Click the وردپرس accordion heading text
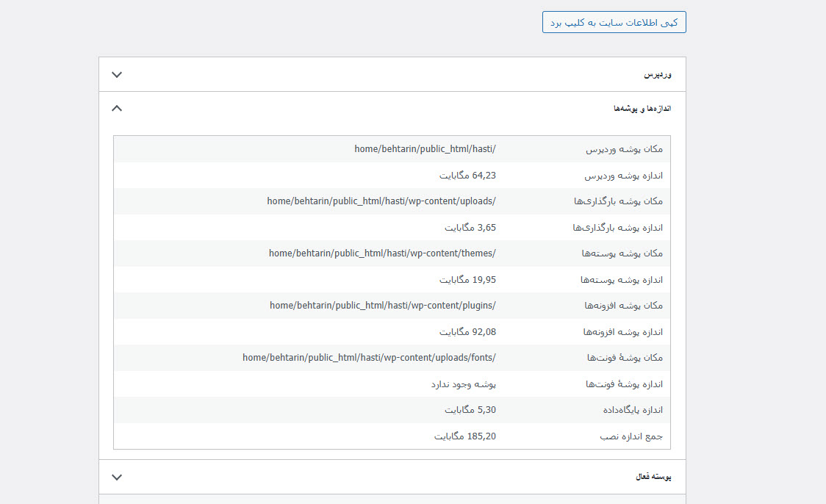 pyautogui.click(x=658, y=75)
